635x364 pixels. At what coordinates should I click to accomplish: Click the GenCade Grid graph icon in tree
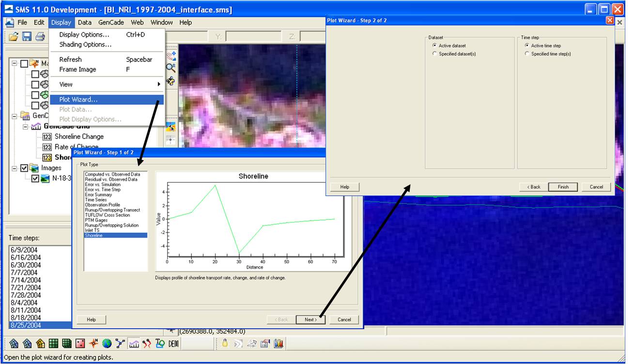pos(36,126)
